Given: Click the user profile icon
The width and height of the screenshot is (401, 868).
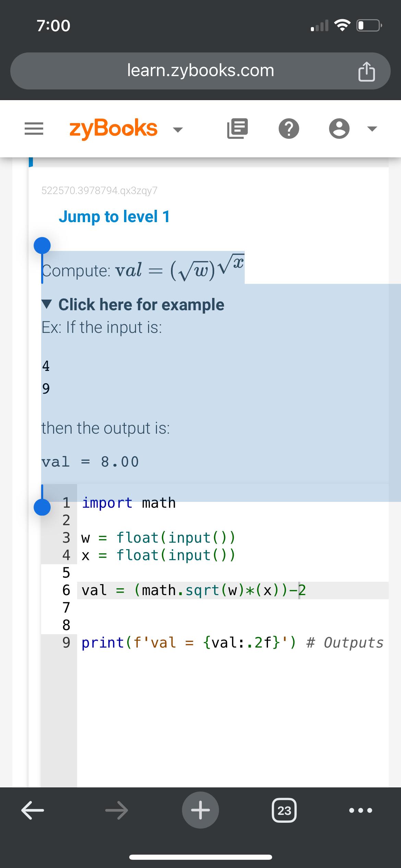Looking at the screenshot, I should click(340, 128).
